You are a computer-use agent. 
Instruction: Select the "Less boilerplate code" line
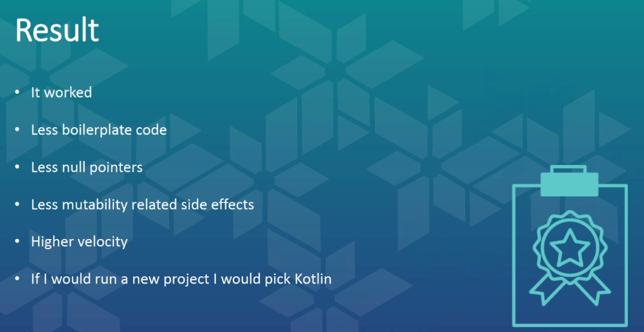(x=98, y=130)
